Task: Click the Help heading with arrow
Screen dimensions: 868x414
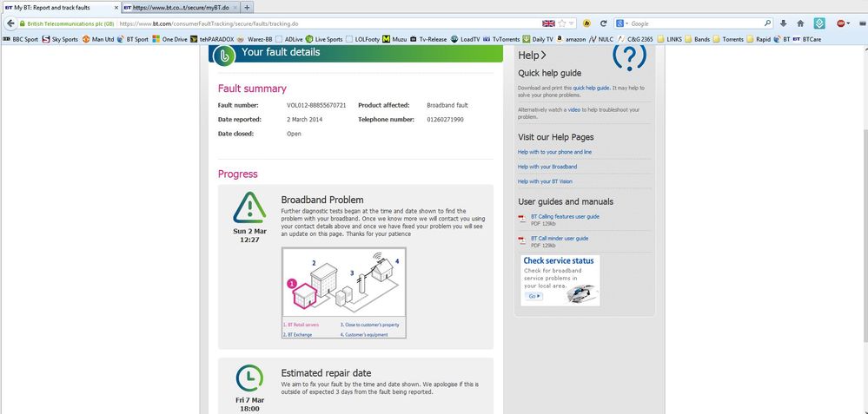Action: (x=533, y=56)
